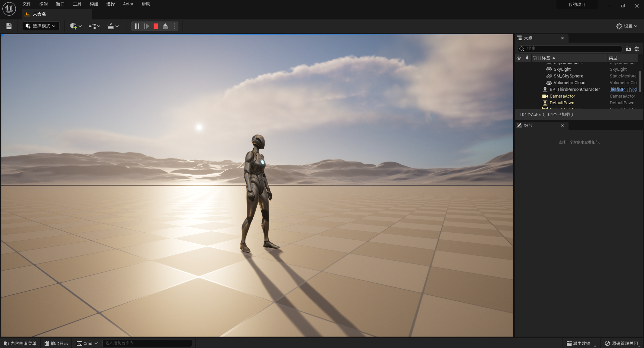This screenshot has width=644, height=348.
Task: Click the 源码管理关闭 source control button
Action: (622, 343)
